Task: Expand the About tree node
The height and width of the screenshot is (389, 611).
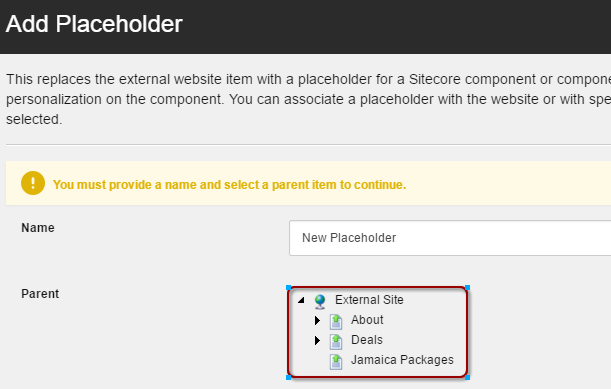Action: (x=317, y=320)
